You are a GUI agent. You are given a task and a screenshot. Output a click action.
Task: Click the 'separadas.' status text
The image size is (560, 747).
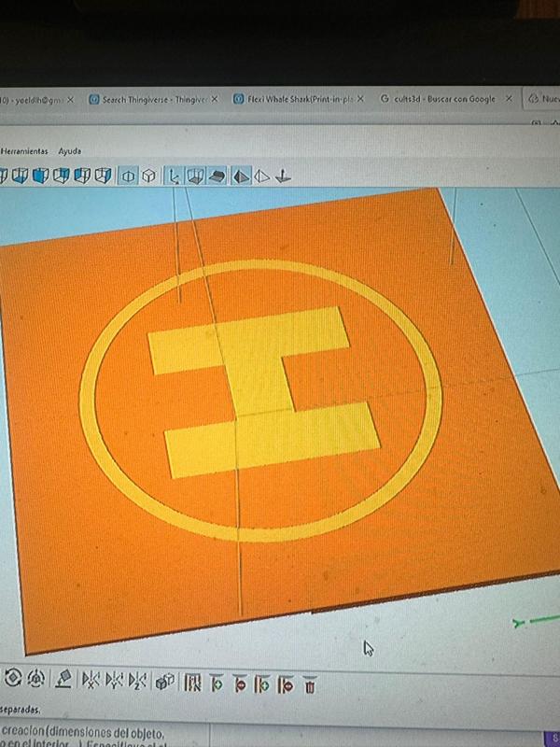(20, 710)
